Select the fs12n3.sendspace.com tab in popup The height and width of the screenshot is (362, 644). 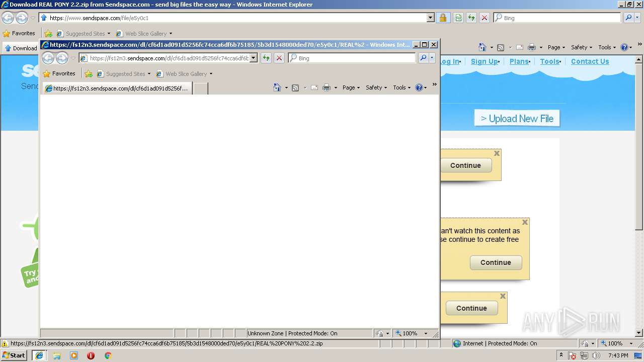coord(117,88)
